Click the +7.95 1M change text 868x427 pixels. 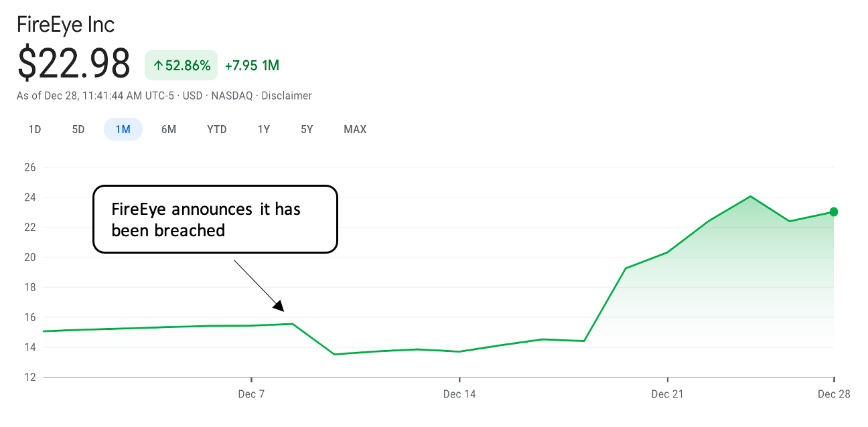click(x=252, y=66)
